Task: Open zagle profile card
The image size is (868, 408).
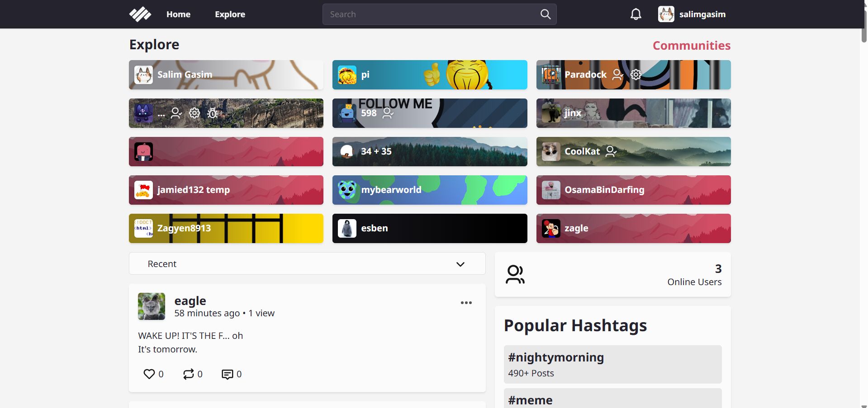Action: (x=633, y=228)
